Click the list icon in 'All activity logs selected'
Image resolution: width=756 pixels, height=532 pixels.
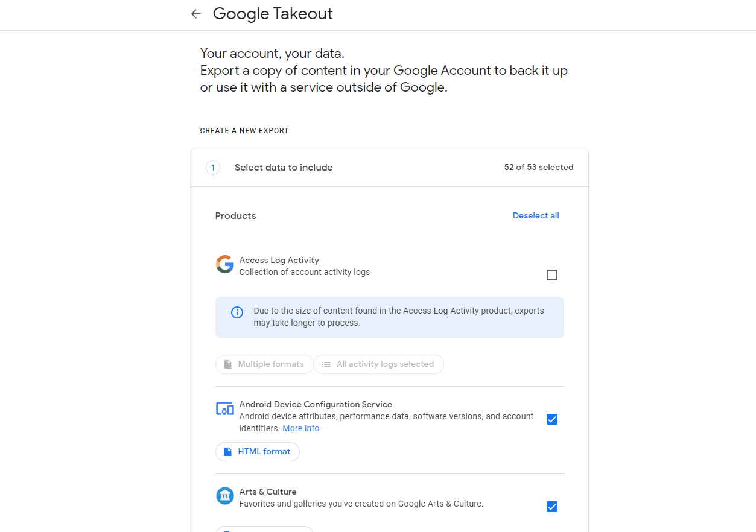click(x=326, y=364)
